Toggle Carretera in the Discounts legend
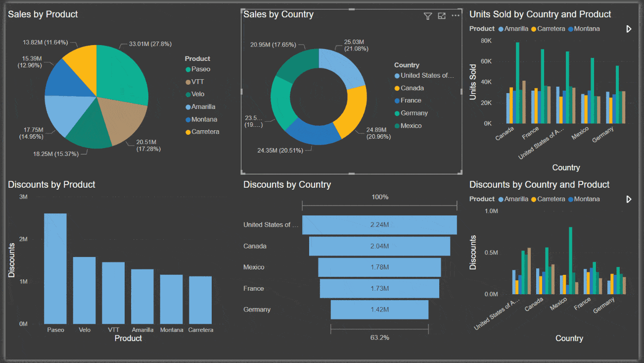This screenshot has height=363, width=644. (552, 199)
